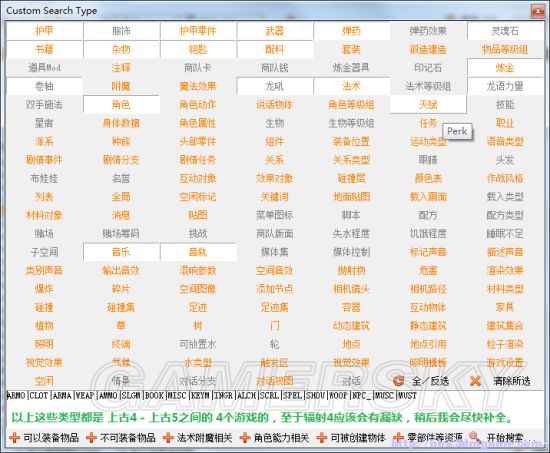Select the 游戏设置 type

[x=505, y=362]
